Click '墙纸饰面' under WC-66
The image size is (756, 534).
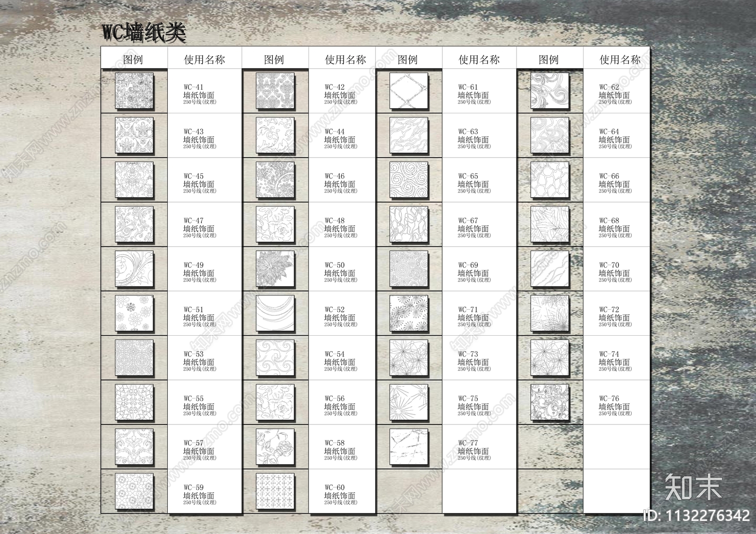click(x=614, y=184)
